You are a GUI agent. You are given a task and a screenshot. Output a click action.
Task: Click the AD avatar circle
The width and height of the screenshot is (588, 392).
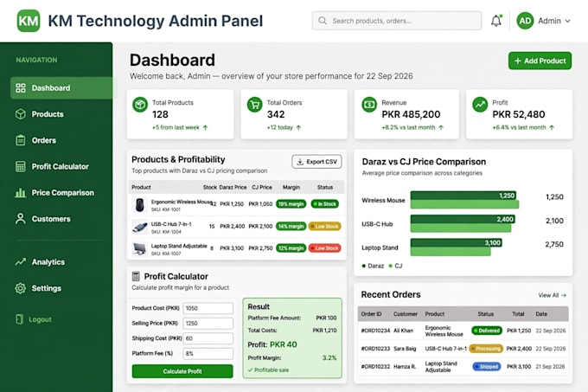tap(525, 21)
